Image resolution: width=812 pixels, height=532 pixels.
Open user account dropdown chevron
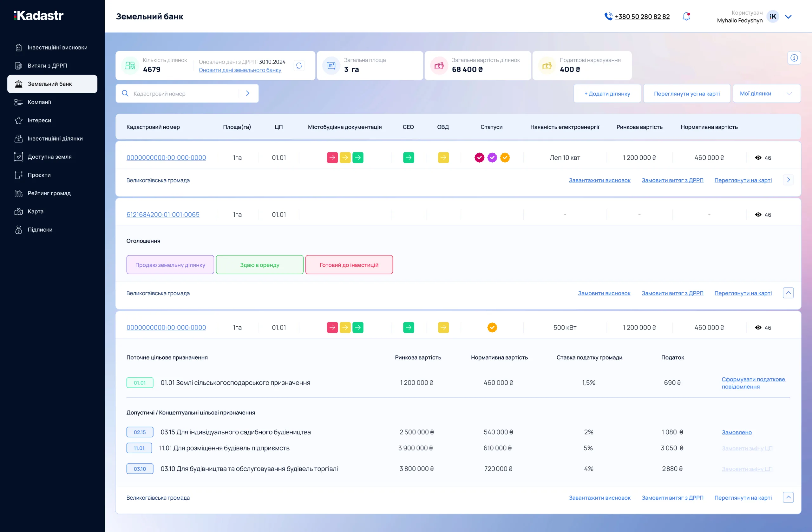[788, 17]
